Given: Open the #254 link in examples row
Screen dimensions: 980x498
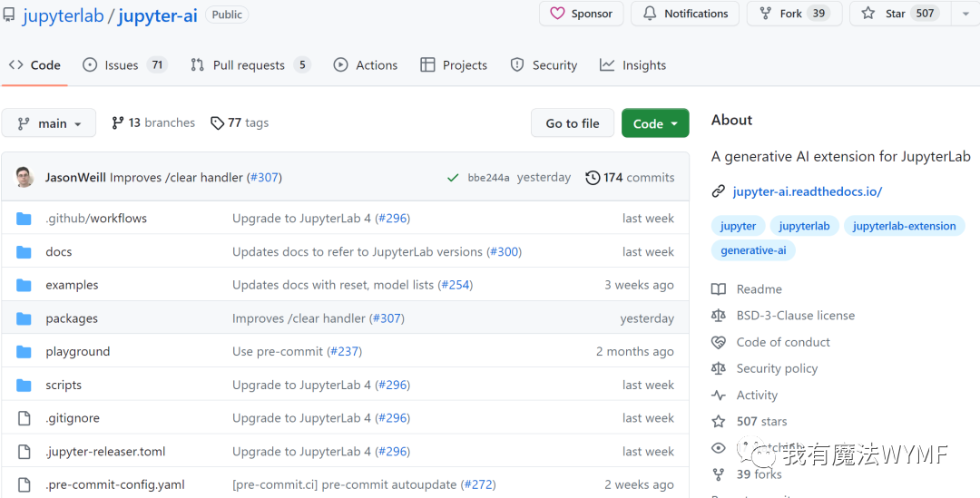Looking at the screenshot, I should (455, 285).
